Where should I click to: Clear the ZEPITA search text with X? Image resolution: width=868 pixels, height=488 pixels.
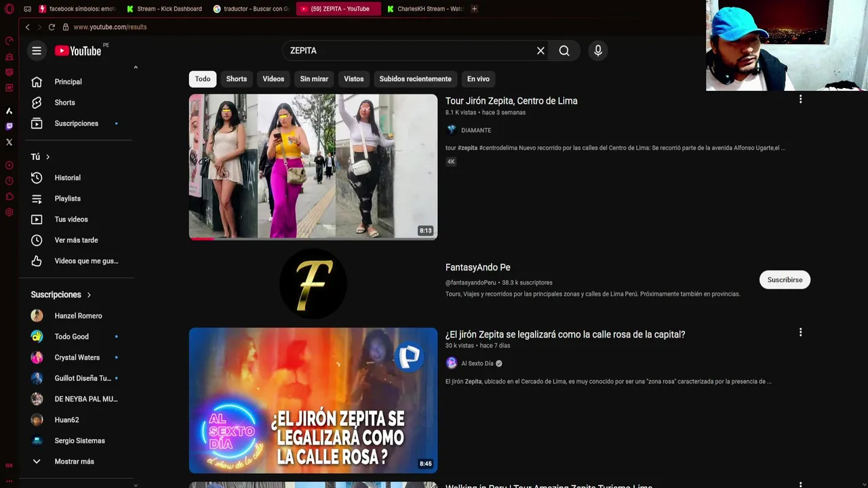pos(540,51)
